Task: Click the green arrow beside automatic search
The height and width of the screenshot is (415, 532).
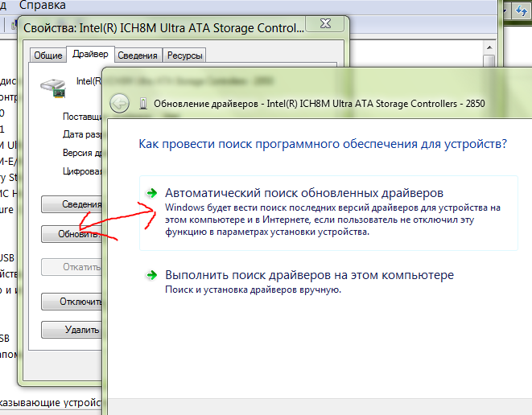Action: pyautogui.click(x=151, y=193)
